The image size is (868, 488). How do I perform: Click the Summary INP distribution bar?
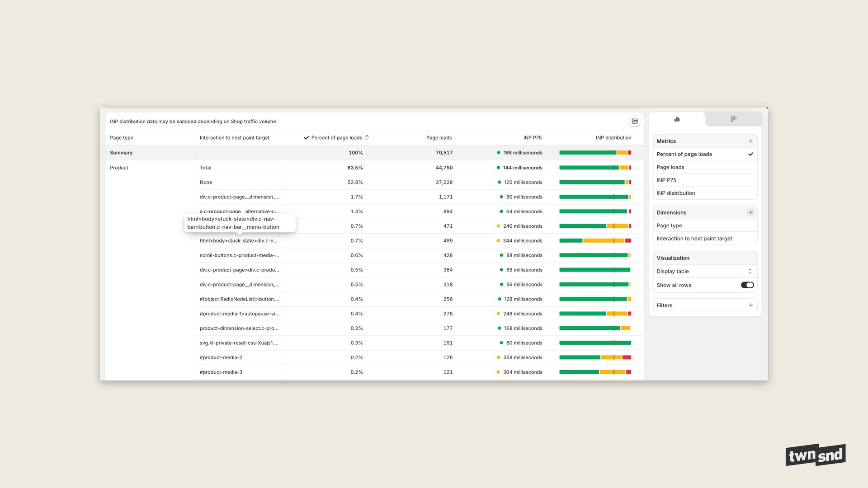click(x=595, y=153)
